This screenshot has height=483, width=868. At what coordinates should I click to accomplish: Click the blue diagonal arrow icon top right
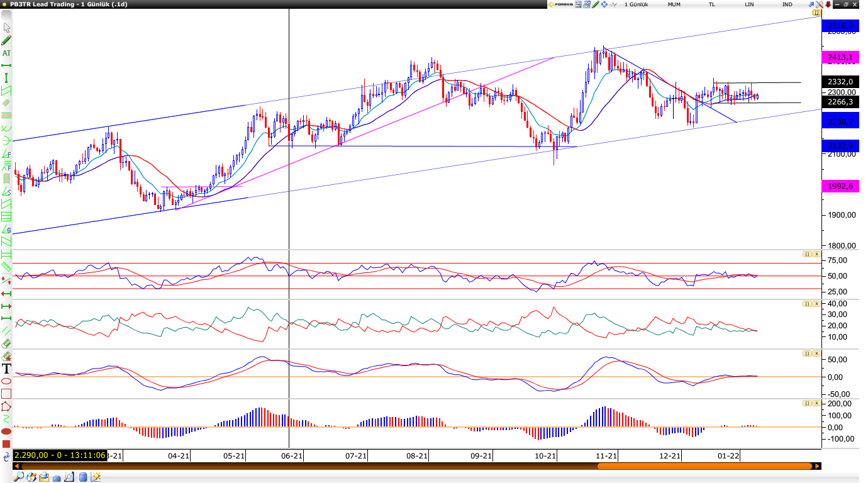click(811, 4)
